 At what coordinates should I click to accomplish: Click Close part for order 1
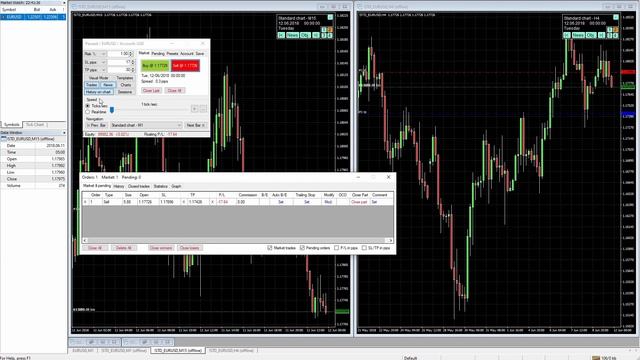[x=359, y=202]
